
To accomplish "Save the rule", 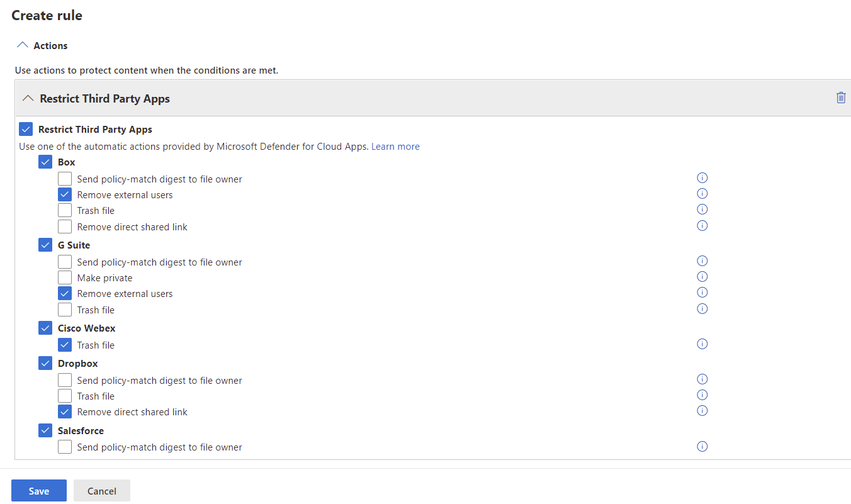I will [x=39, y=491].
